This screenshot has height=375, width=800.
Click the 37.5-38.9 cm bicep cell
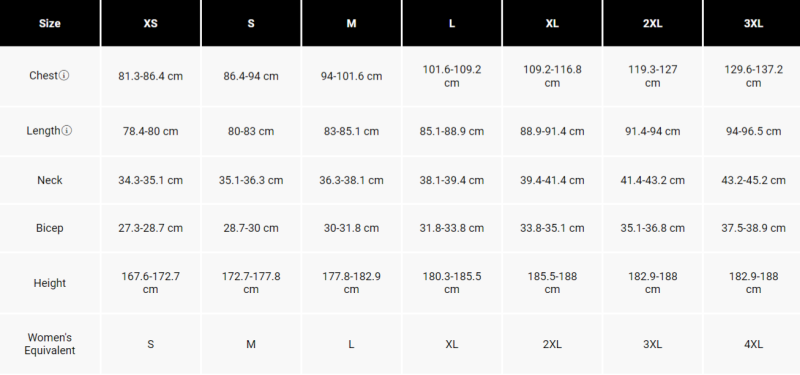click(x=752, y=228)
